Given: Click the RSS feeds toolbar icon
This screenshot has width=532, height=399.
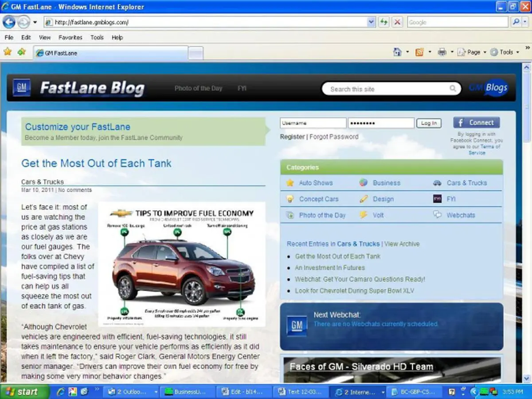Looking at the screenshot, I should (x=419, y=52).
